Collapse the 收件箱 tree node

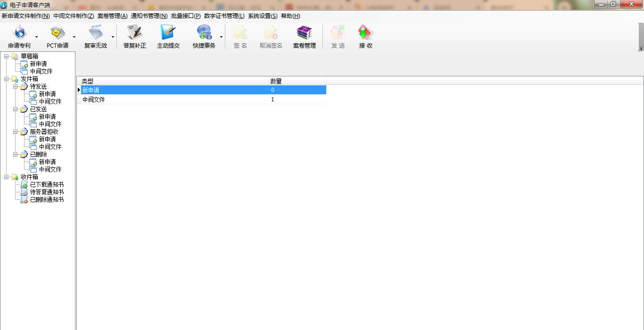pos(7,177)
